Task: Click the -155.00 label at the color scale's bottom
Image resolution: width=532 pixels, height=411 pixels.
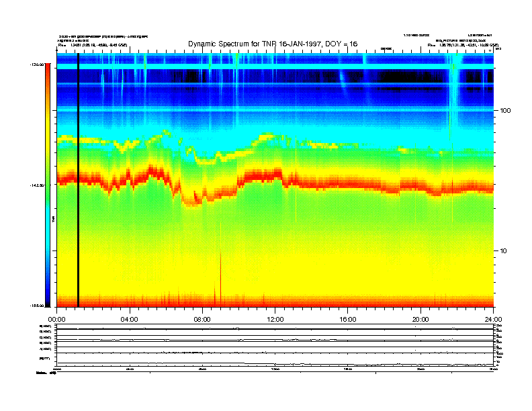Action: pyautogui.click(x=37, y=306)
